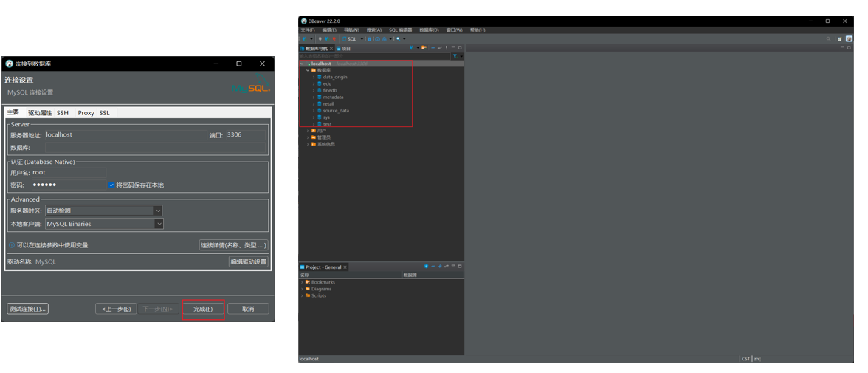Viewport: 868px width, 373px height.
Task: Close the 数据库导航 tab
Action: (x=331, y=48)
